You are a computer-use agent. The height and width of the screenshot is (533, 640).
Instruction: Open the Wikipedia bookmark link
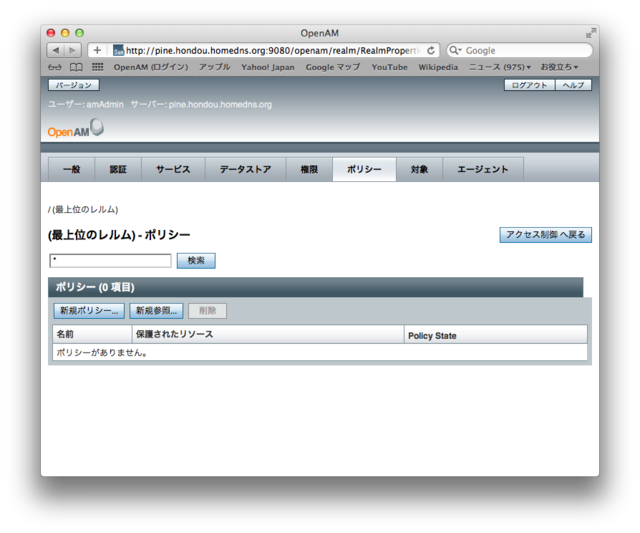click(438, 67)
